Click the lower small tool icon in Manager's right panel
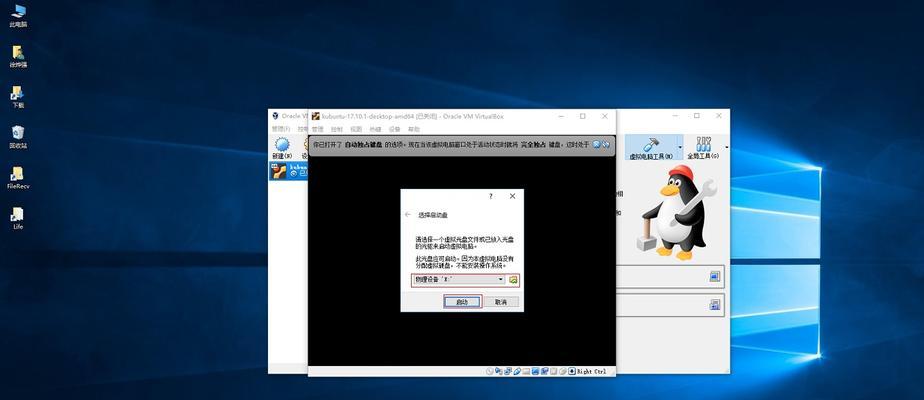The width and height of the screenshot is (924, 400). (x=715, y=305)
